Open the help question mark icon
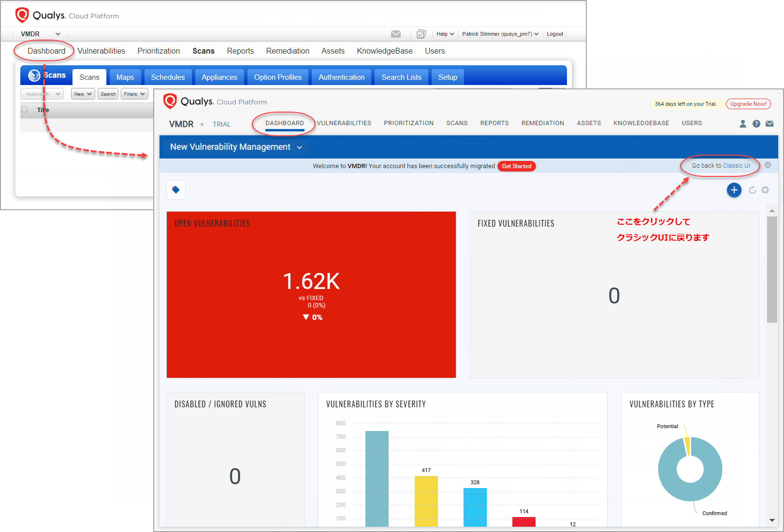Screen dimensions: 784x532 [x=756, y=124]
